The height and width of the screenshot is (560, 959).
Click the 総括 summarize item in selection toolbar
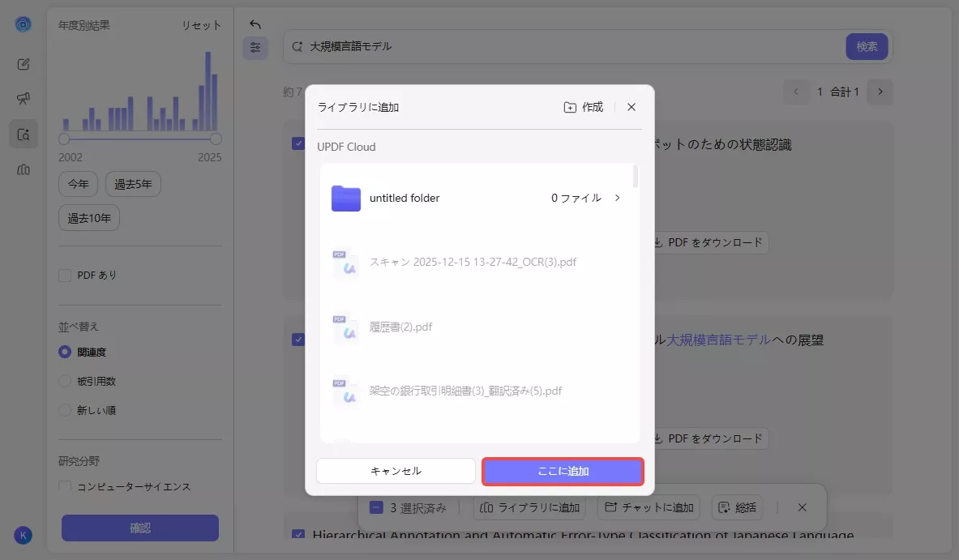click(737, 507)
